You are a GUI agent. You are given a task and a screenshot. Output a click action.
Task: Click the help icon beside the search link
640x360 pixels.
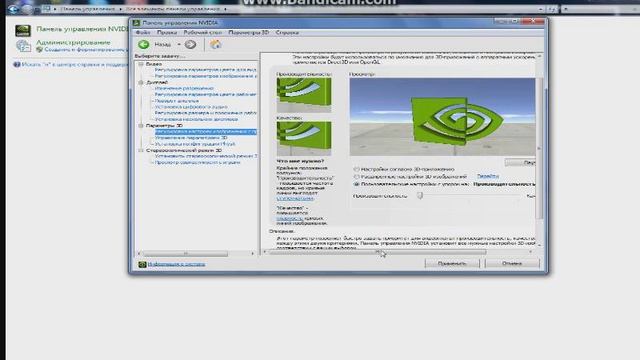click(x=17, y=64)
